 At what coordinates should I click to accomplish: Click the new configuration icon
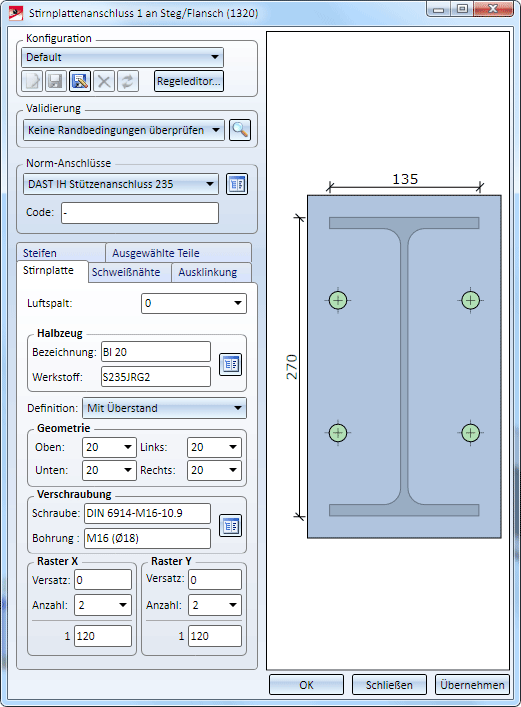click(x=32, y=81)
